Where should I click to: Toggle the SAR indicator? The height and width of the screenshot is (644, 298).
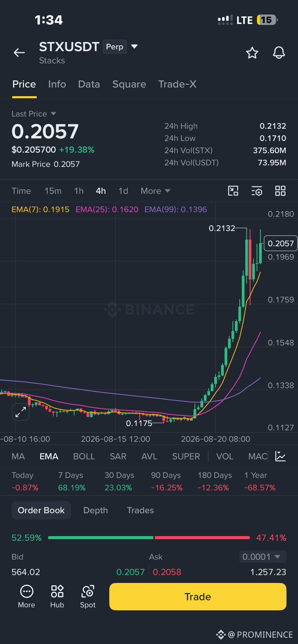click(118, 456)
